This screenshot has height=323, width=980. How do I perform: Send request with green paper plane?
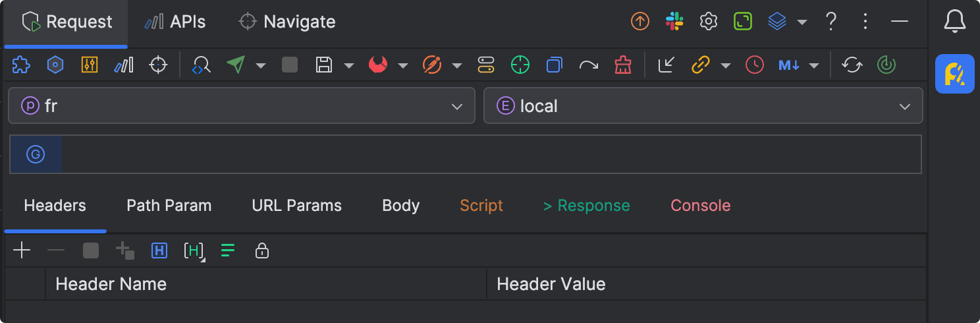click(236, 65)
